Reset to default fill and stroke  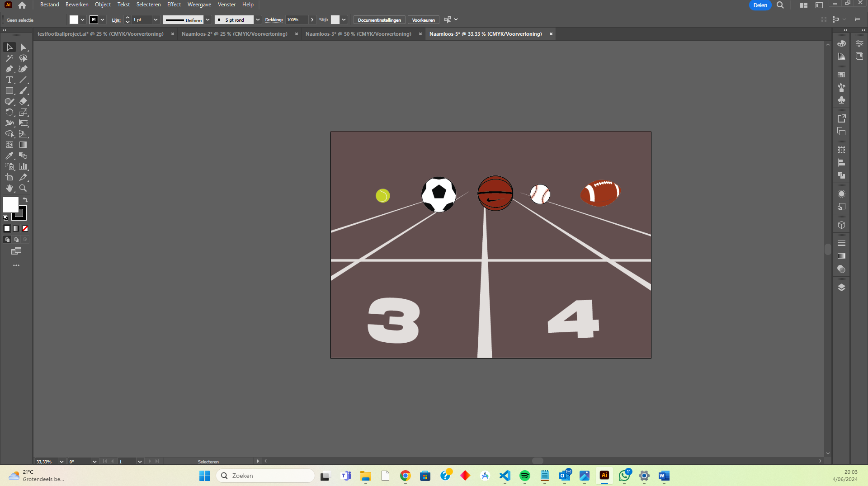tap(5, 218)
